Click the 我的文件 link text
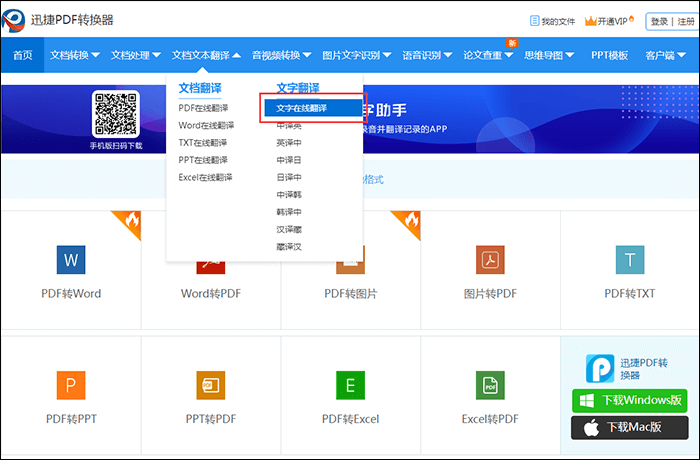700x460 pixels. pyautogui.click(x=558, y=21)
